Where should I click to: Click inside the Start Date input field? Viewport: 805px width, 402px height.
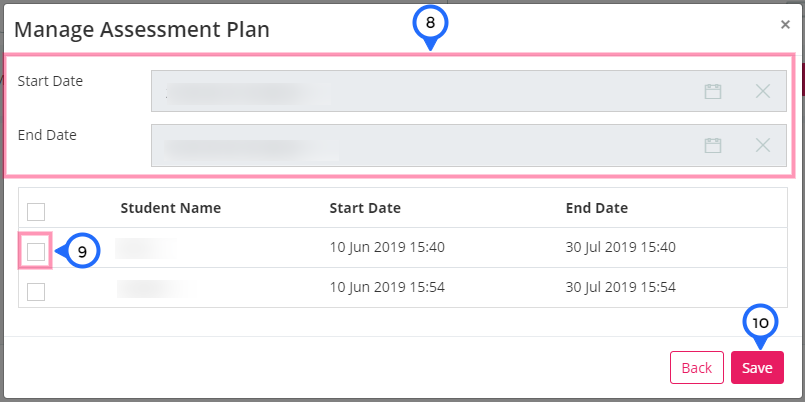tap(468, 91)
